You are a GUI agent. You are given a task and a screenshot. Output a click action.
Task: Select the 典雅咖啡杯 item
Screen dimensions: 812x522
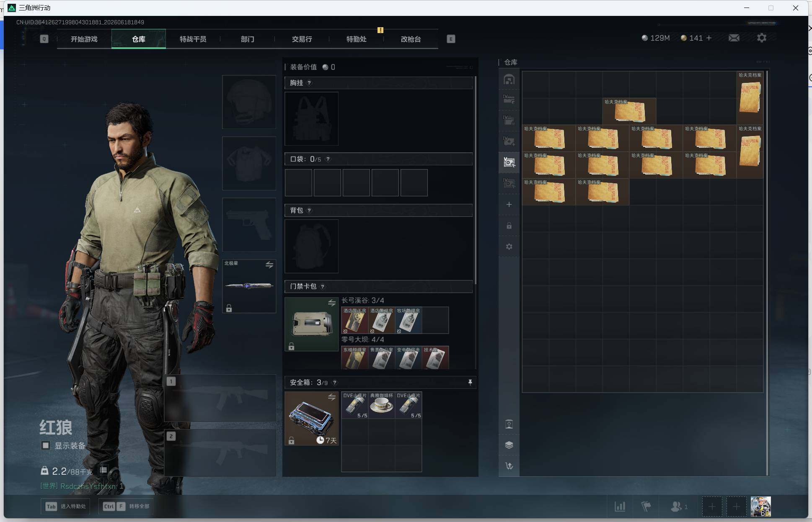tap(382, 405)
